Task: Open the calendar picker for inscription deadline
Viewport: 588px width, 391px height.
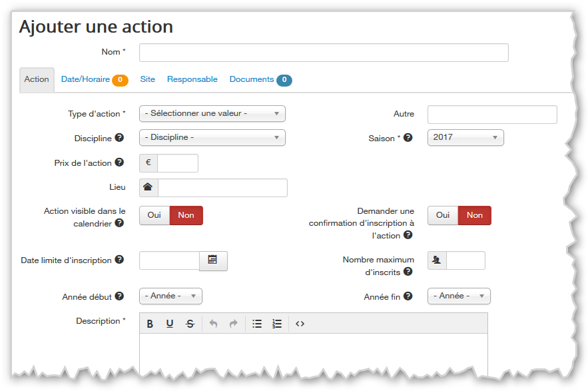Action: (x=213, y=260)
